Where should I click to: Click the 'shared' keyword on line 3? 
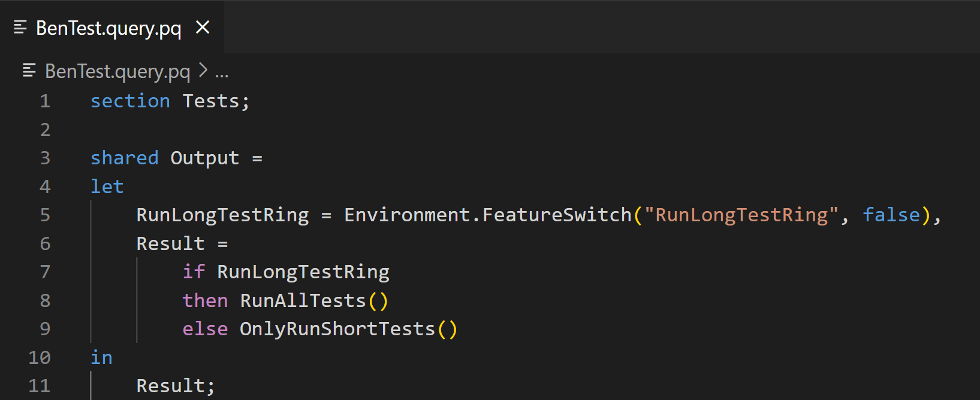point(124,158)
